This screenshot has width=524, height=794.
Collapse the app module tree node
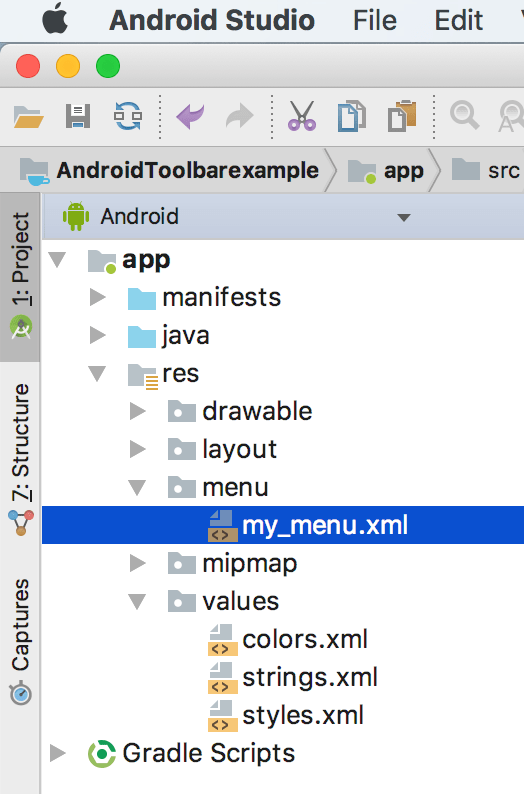(x=58, y=260)
